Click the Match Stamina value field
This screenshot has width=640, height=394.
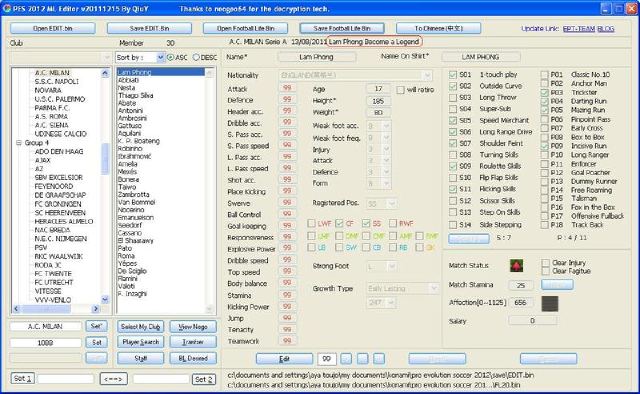click(520, 285)
